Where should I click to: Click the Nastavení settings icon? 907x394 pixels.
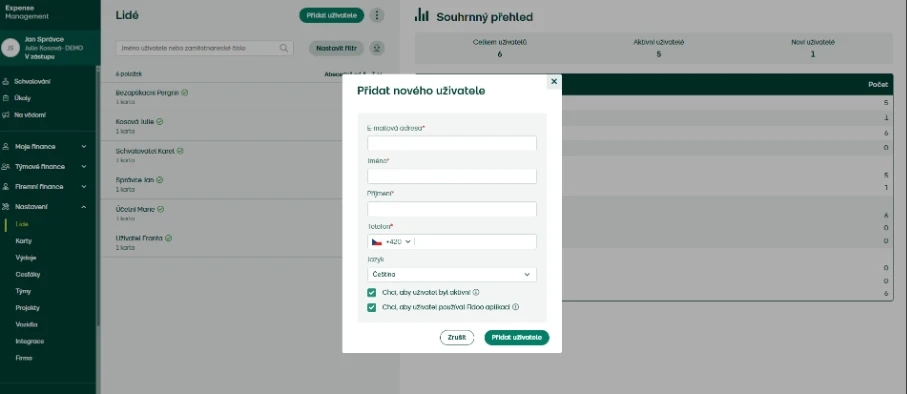pyautogui.click(x=6, y=207)
